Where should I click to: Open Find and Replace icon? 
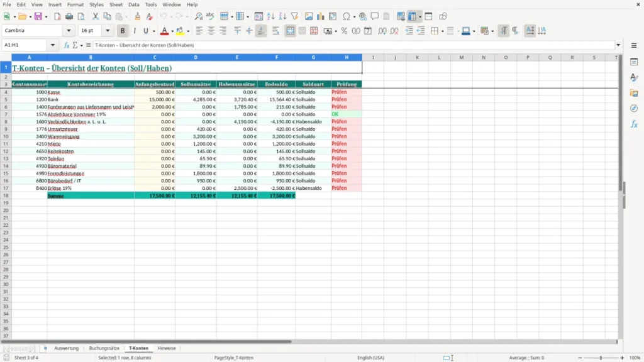click(x=198, y=16)
